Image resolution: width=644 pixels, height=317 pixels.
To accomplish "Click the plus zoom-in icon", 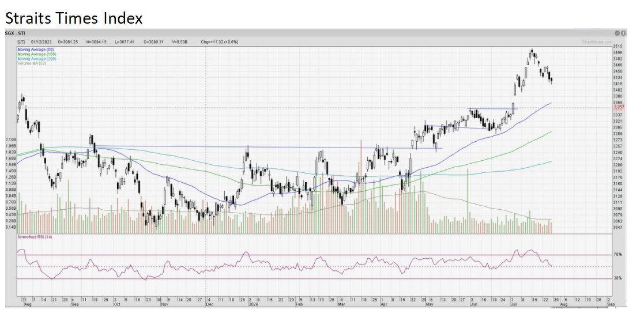I will click(x=623, y=33).
